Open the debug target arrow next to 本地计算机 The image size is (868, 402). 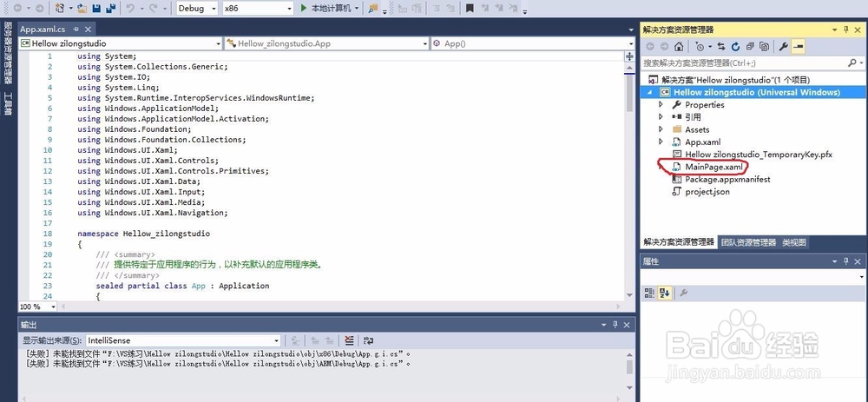click(x=357, y=9)
